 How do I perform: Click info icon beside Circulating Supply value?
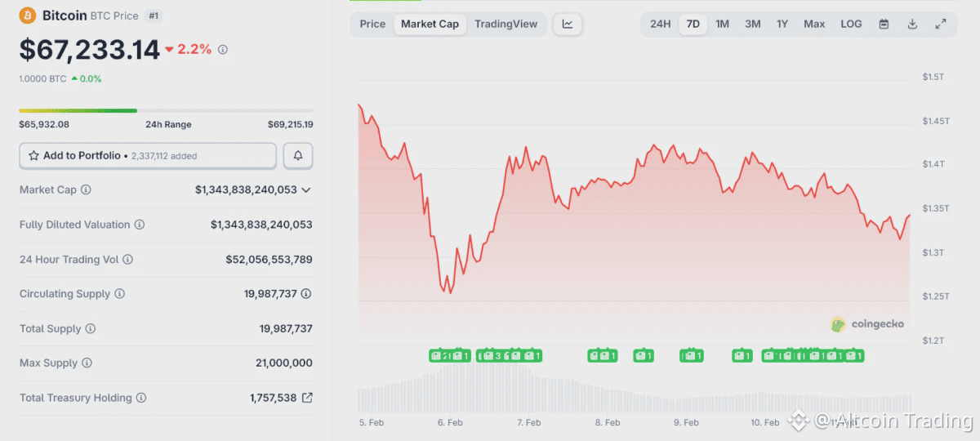tap(306, 294)
